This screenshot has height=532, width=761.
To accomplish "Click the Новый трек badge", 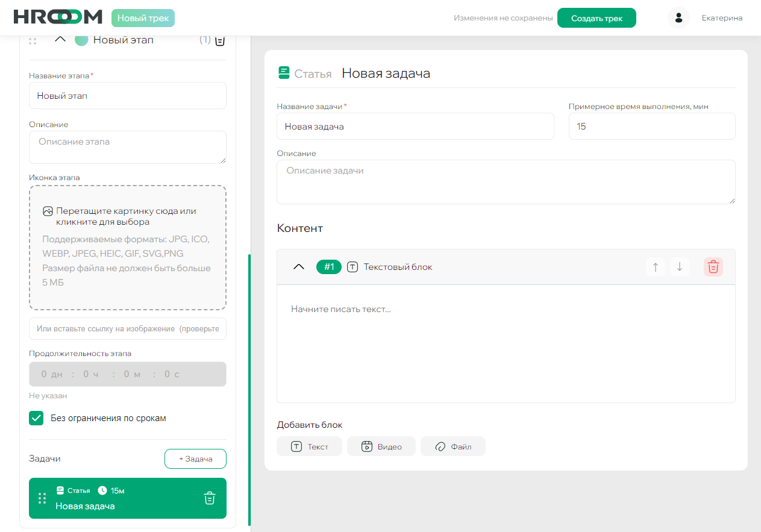I will 143,18.
